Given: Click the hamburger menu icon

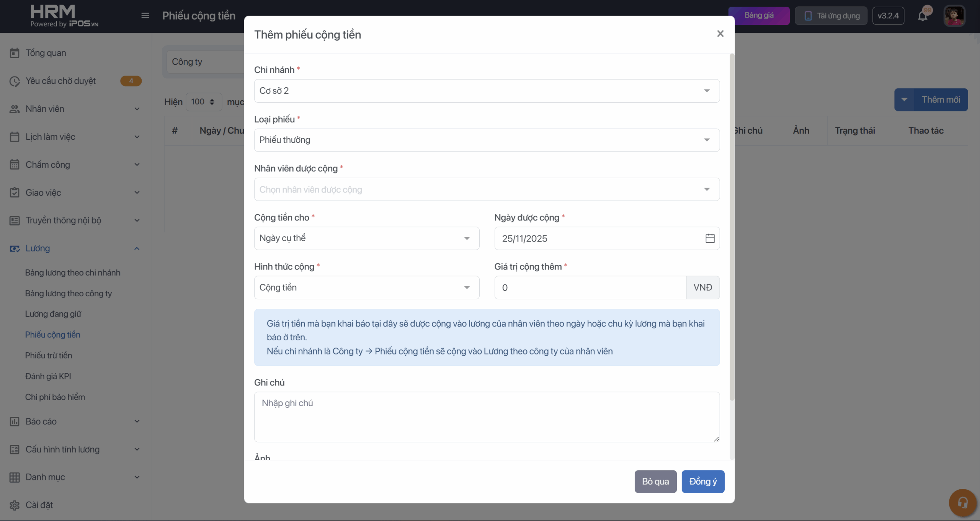Looking at the screenshot, I should coord(145,16).
